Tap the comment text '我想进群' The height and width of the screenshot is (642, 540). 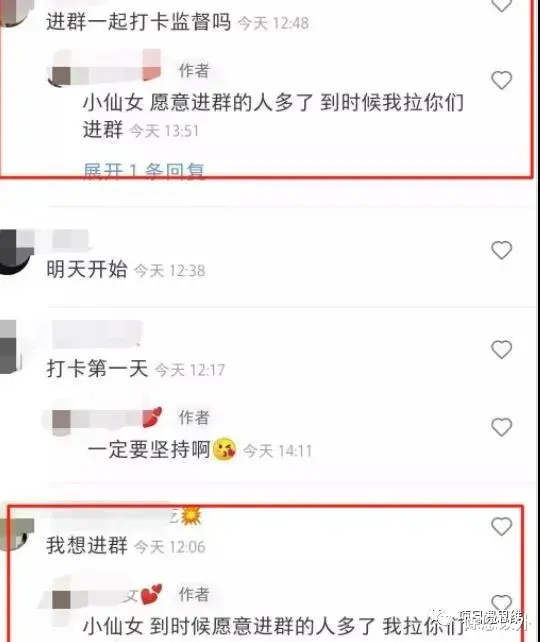coord(87,545)
